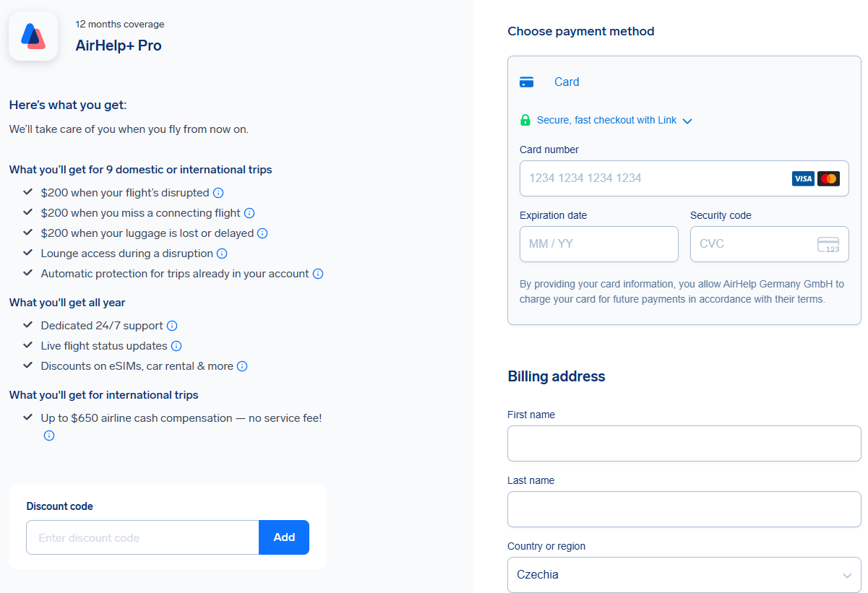
Task: Click the First name input
Action: [x=684, y=443]
